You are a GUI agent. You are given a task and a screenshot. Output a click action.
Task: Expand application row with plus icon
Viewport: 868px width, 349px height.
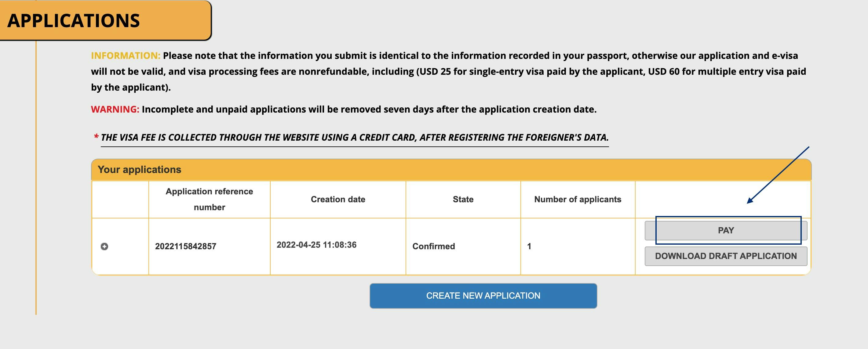coord(104,246)
